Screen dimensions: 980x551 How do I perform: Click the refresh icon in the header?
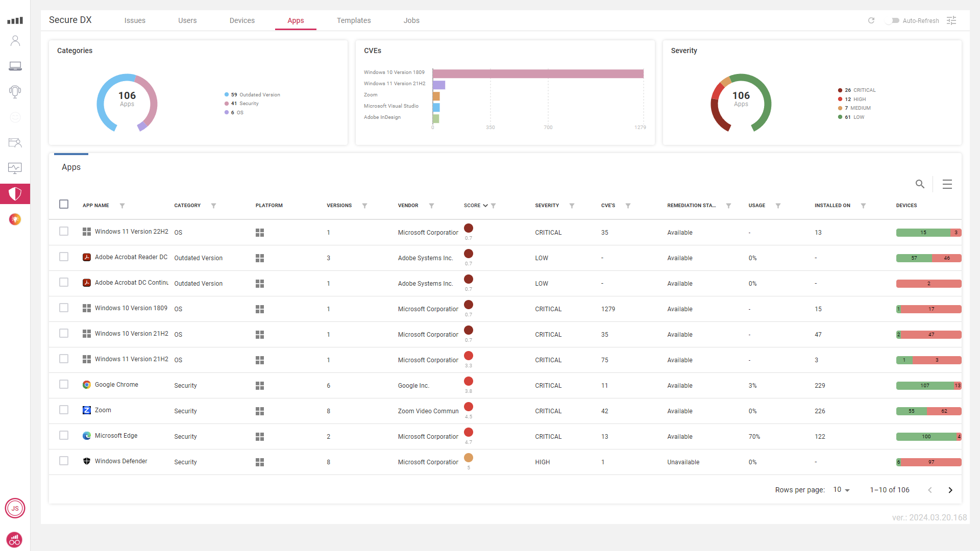tap(871, 20)
